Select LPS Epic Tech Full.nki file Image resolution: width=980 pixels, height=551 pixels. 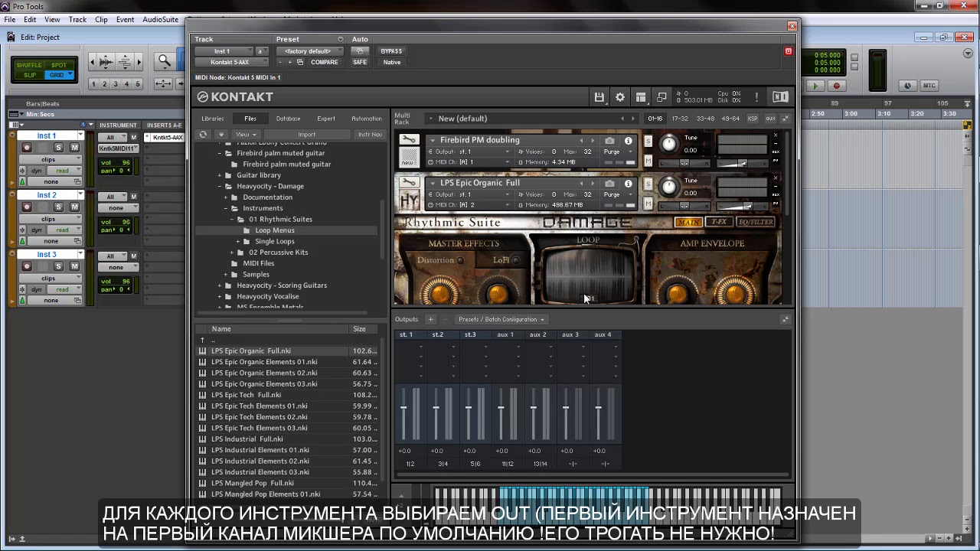click(x=247, y=395)
